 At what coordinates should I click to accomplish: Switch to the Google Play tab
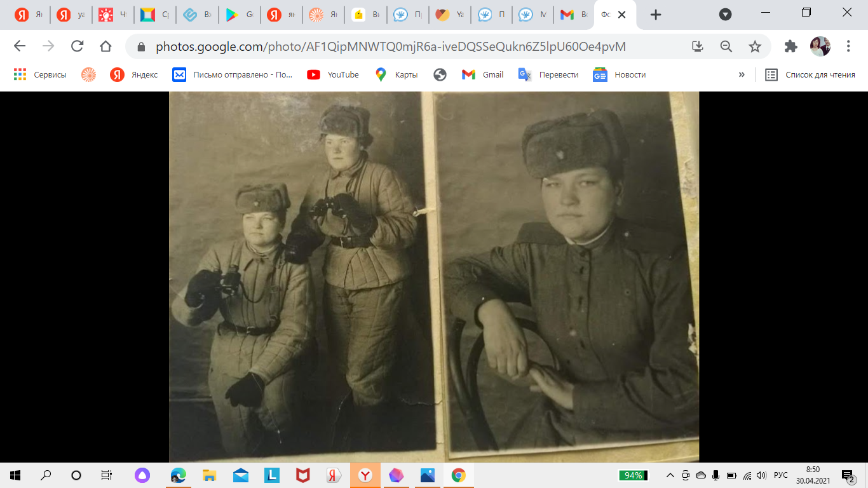pos(239,15)
